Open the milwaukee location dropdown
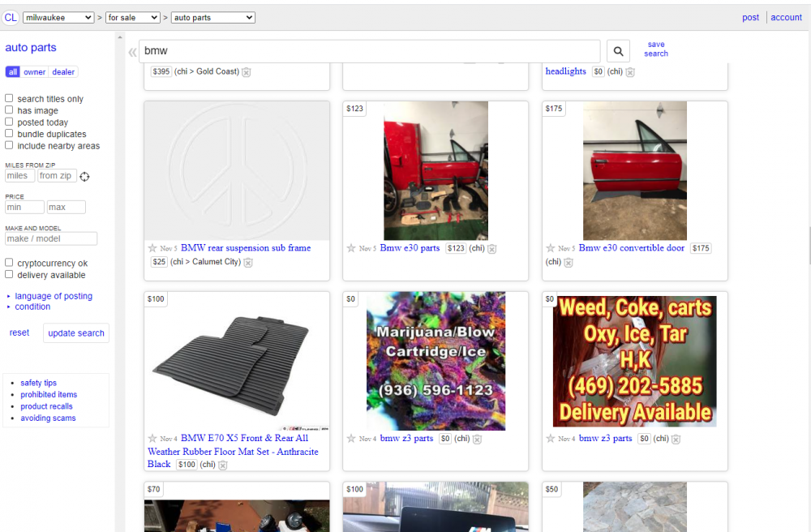The width and height of the screenshot is (811, 532). [x=58, y=17]
